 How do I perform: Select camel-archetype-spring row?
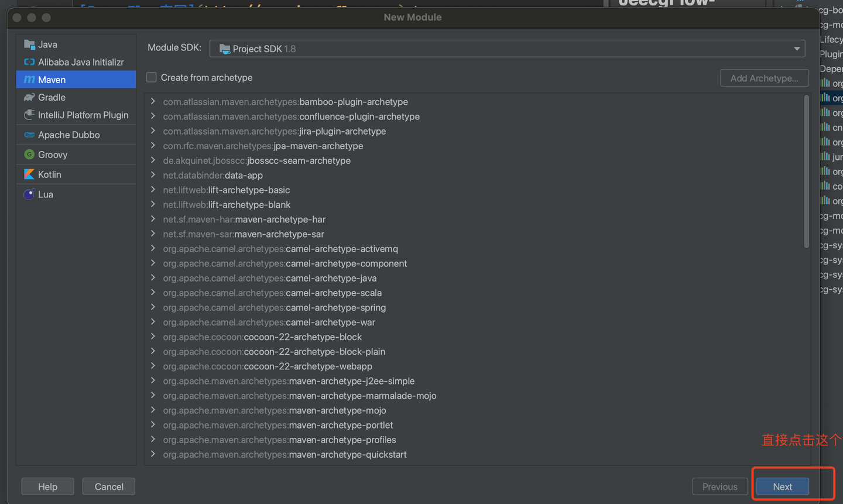[x=474, y=307]
